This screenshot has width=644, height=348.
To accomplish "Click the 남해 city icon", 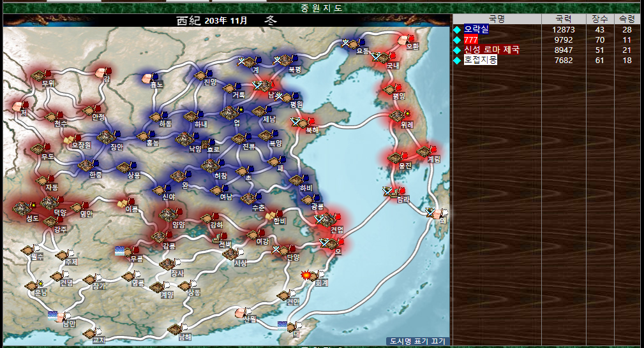I will click(x=174, y=329).
